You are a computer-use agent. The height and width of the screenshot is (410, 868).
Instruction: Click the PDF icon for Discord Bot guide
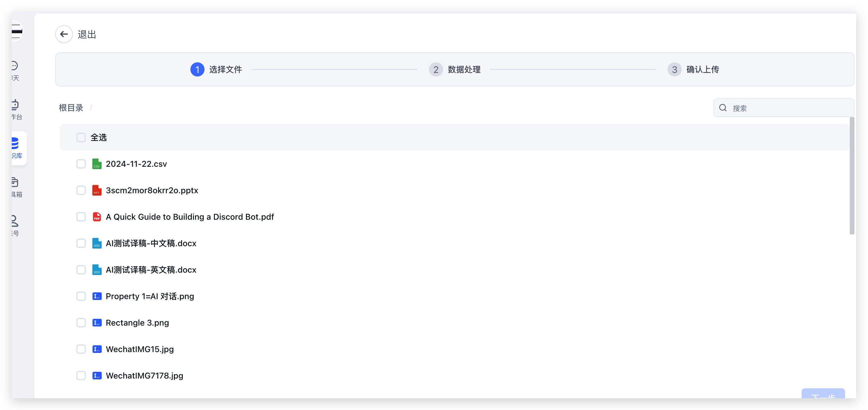pyautogui.click(x=97, y=217)
